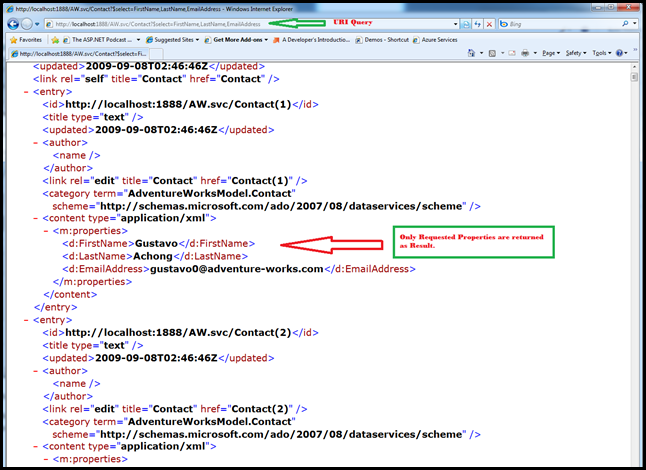The image size is (646, 470).
Task: Open the Print options dropdown arrow
Action: tap(535, 53)
